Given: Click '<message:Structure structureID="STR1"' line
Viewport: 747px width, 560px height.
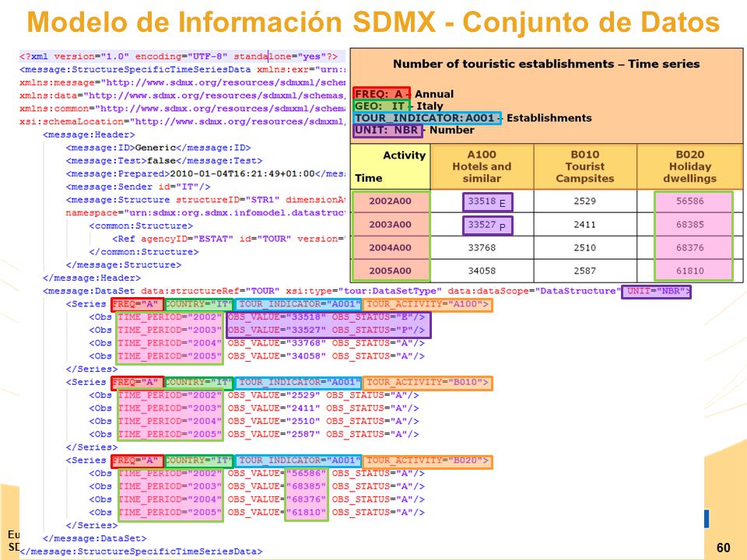Looking at the screenshot, I should tap(205, 200).
